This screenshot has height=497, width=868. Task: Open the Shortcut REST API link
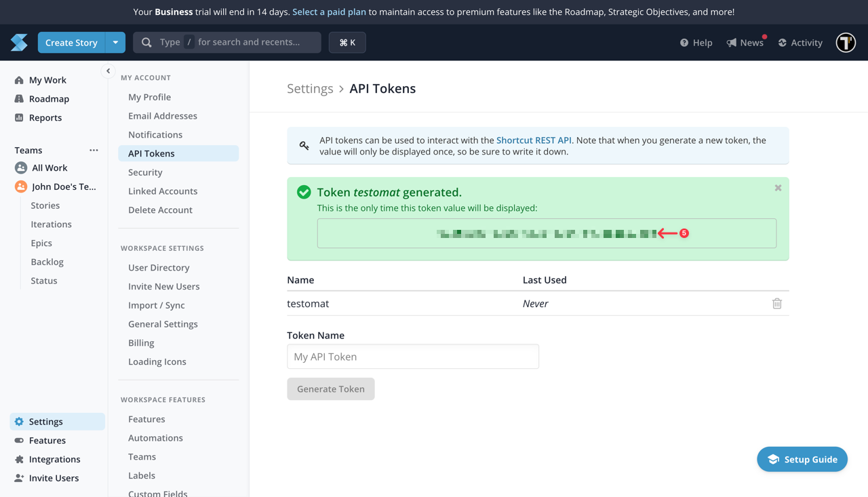[x=534, y=140]
